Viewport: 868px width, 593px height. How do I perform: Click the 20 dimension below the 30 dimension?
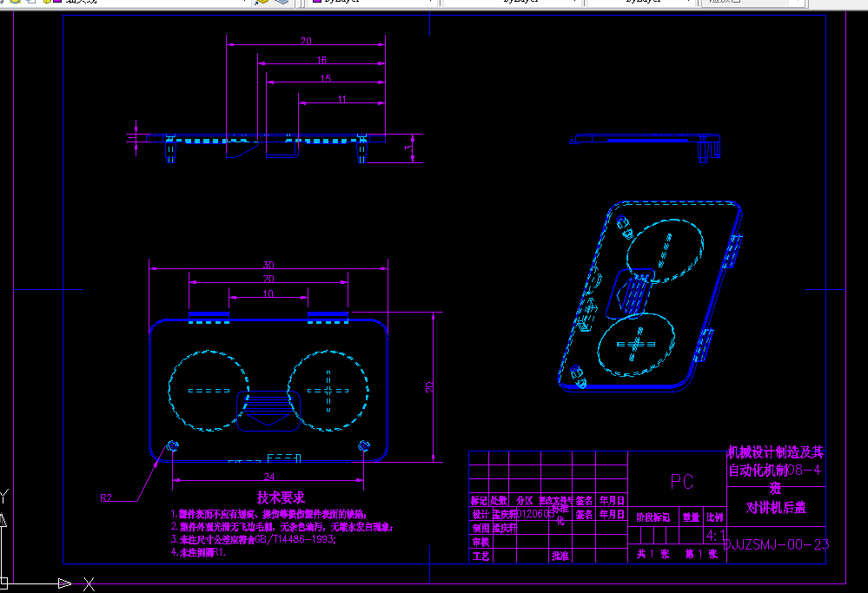point(268,279)
